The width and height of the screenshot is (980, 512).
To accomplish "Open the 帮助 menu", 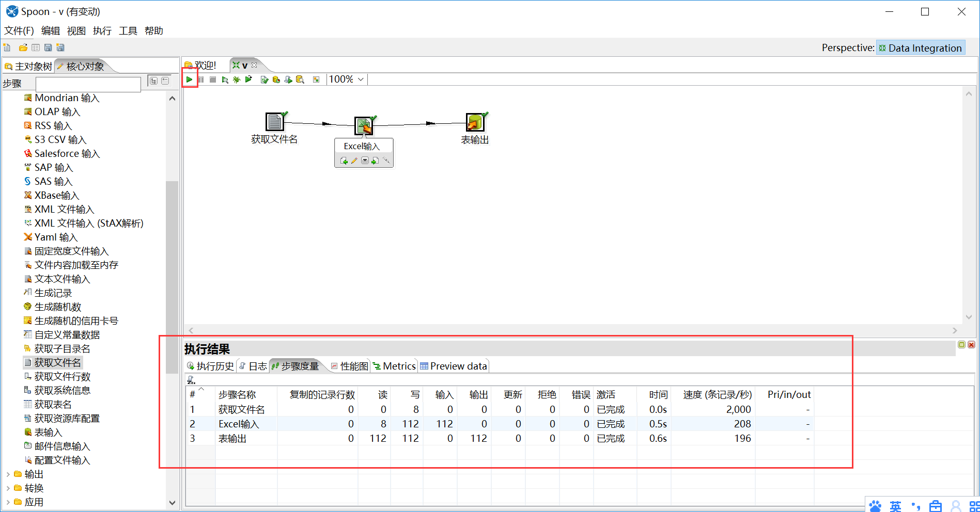I will coord(154,31).
